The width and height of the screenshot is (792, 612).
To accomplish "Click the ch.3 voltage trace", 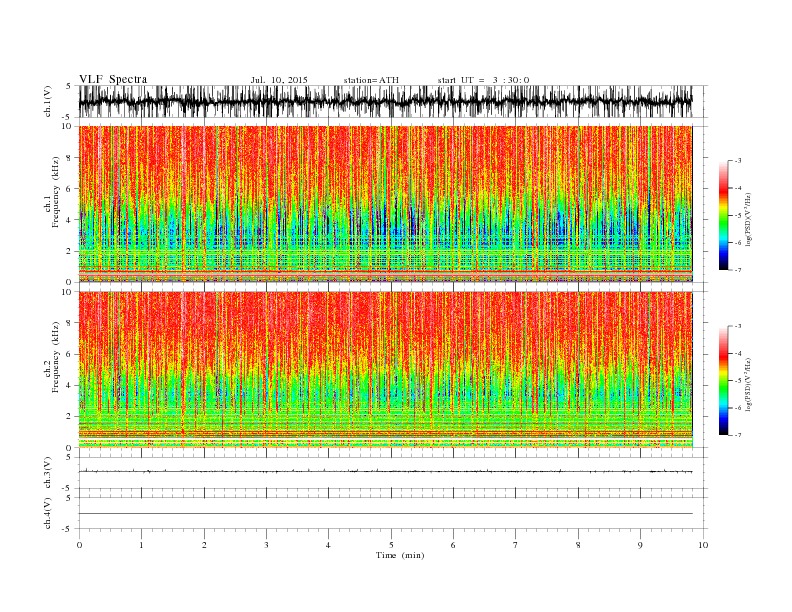I will [386, 472].
